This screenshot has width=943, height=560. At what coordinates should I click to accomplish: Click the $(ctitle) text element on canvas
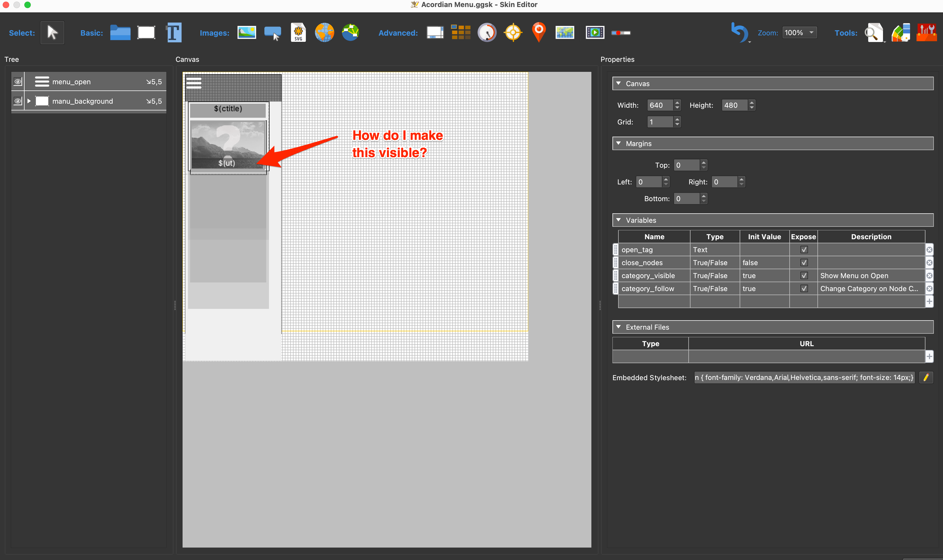(x=227, y=109)
